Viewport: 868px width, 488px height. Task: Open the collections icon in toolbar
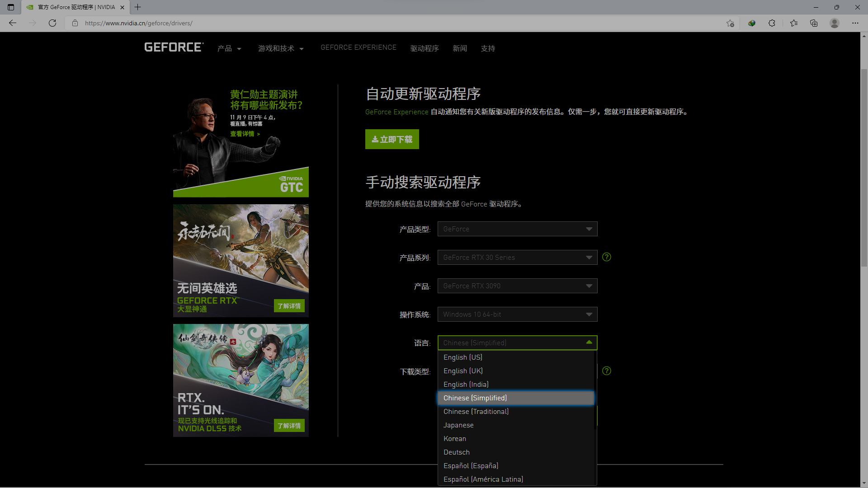[x=814, y=23]
